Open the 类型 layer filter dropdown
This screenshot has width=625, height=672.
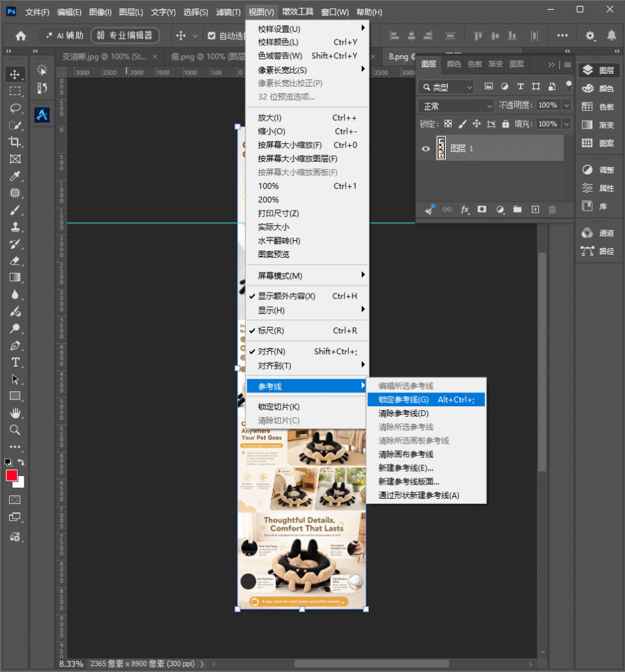point(446,87)
